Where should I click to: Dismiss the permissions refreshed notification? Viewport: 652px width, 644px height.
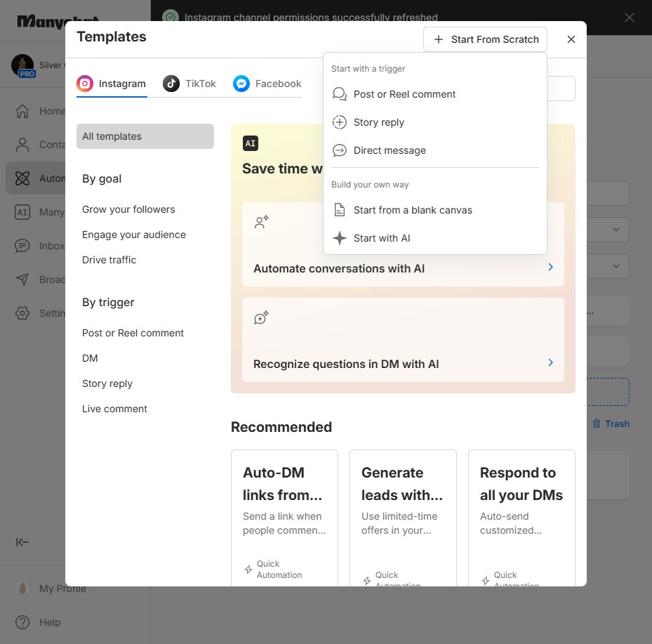pyautogui.click(x=629, y=18)
